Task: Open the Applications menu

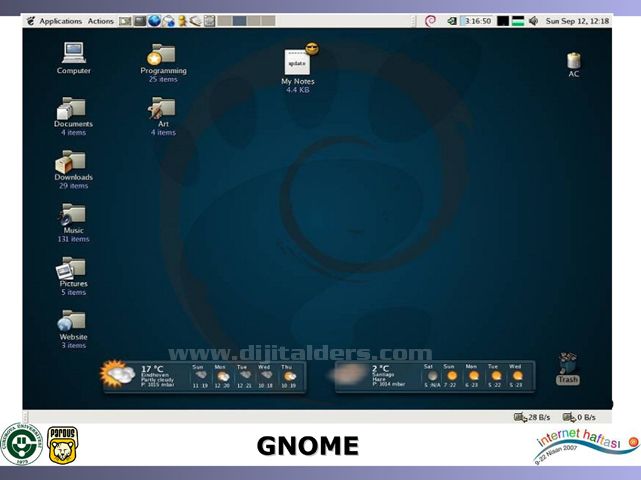Action: point(59,21)
